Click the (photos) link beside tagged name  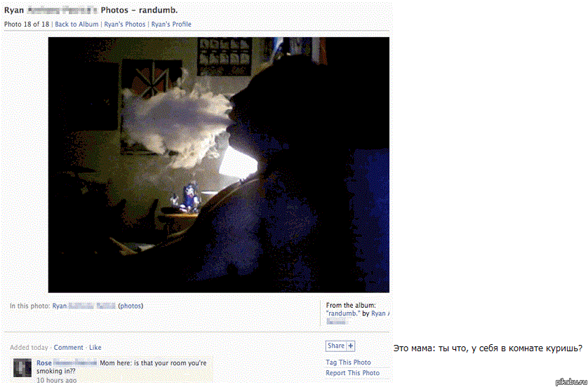[x=131, y=306]
